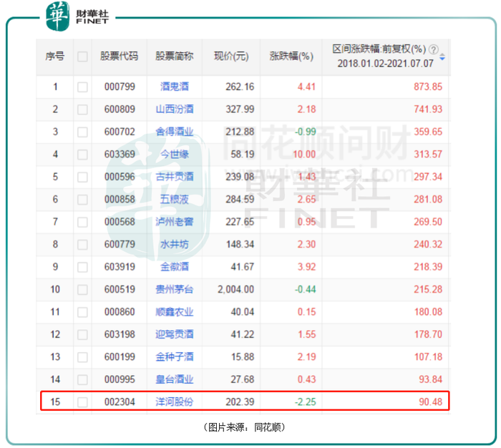View the 洋河股份 stock page

175,402
